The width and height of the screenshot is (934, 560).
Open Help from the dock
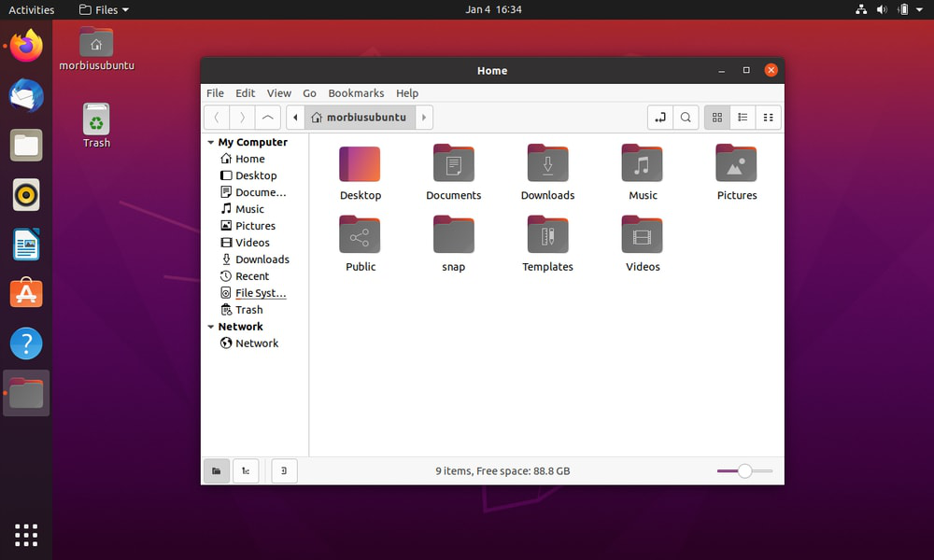26,343
